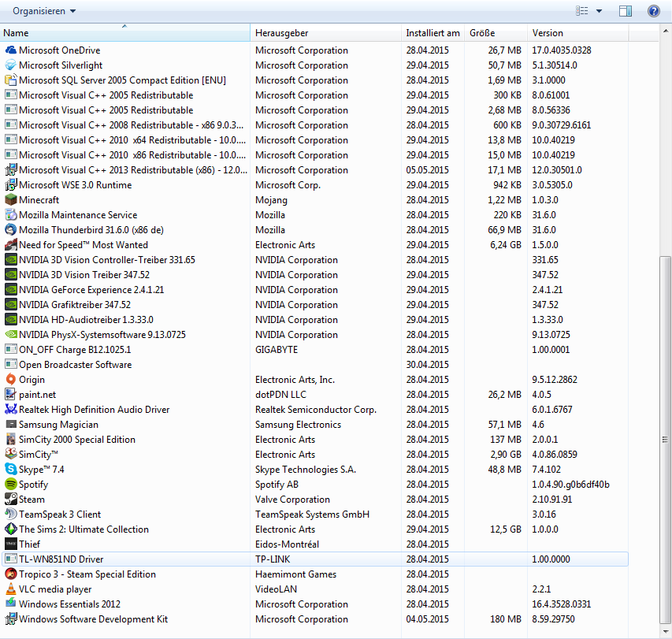
Task: Click size 12,5 GB of The Sims 2
Action: (x=506, y=529)
